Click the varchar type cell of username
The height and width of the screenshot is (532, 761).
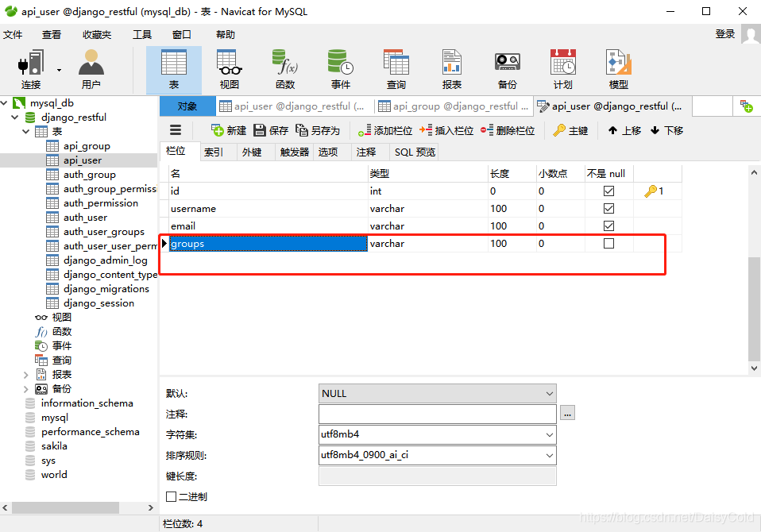tap(427, 209)
